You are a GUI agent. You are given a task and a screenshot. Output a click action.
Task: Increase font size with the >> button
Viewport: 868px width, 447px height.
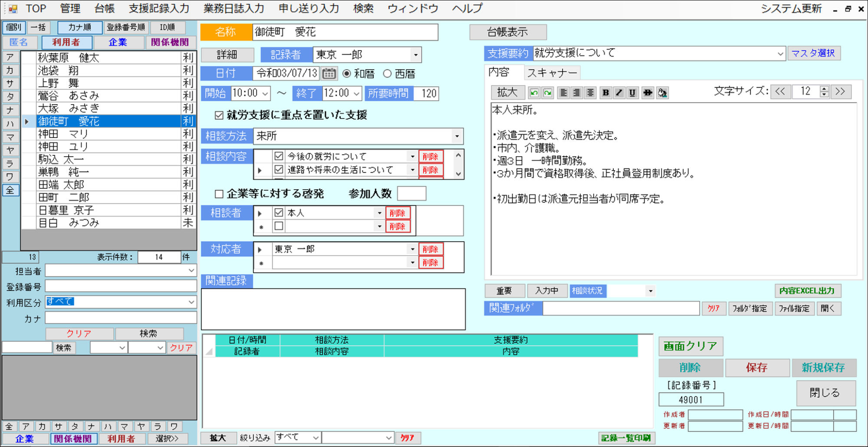[841, 92]
